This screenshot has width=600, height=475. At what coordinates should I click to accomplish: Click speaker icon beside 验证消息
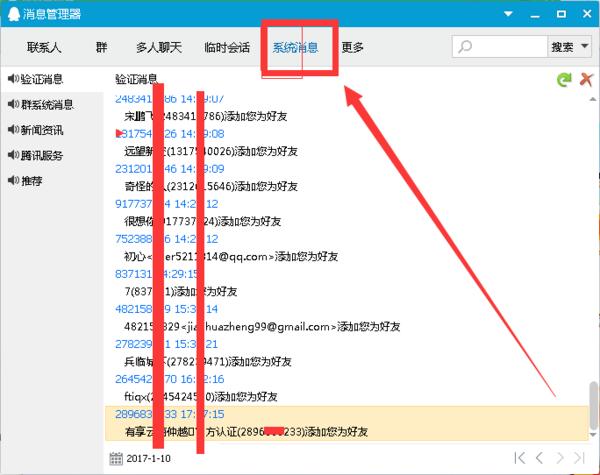(13, 79)
